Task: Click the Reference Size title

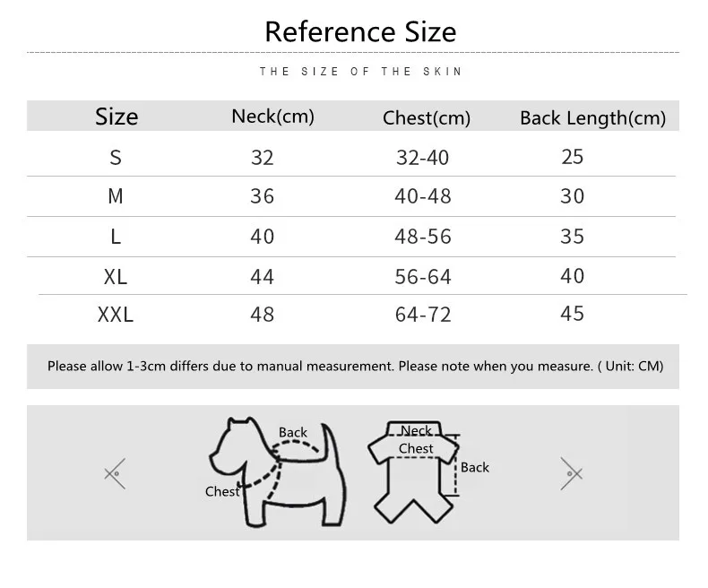Action: (x=360, y=32)
